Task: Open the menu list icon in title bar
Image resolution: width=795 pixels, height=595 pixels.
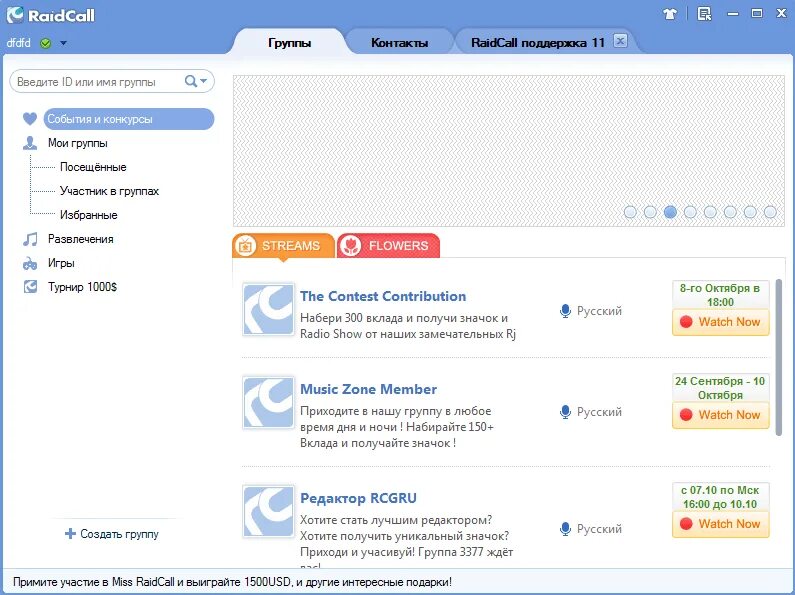Action: (704, 14)
